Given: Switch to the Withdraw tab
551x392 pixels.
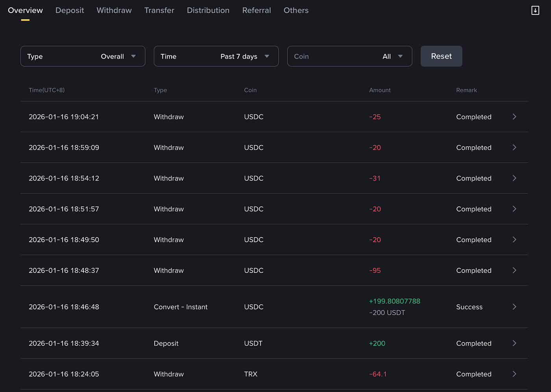Looking at the screenshot, I should click(x=114, y=11).
